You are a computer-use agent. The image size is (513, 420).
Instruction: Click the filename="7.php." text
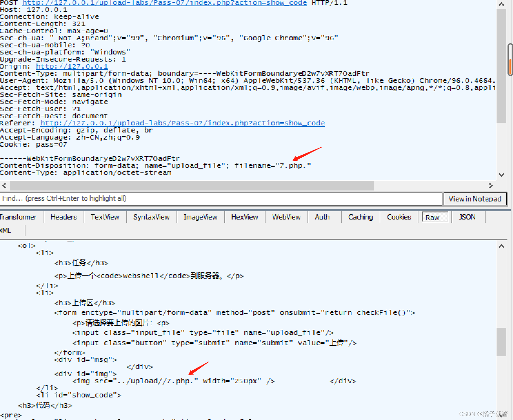(x=273, y=166)
